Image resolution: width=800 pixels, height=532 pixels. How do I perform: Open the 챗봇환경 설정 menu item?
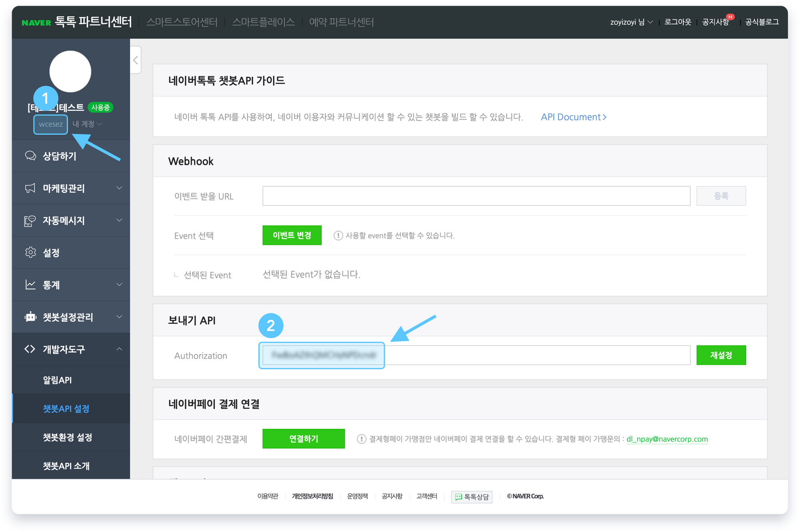tap(67, 437)
